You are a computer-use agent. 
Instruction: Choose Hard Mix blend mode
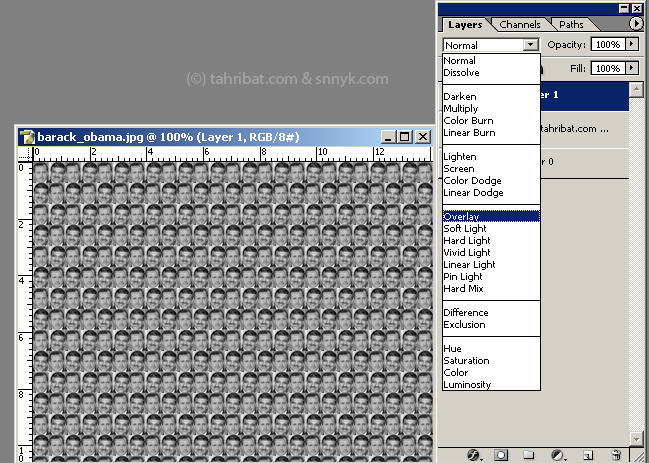click(x=491, y=288)
